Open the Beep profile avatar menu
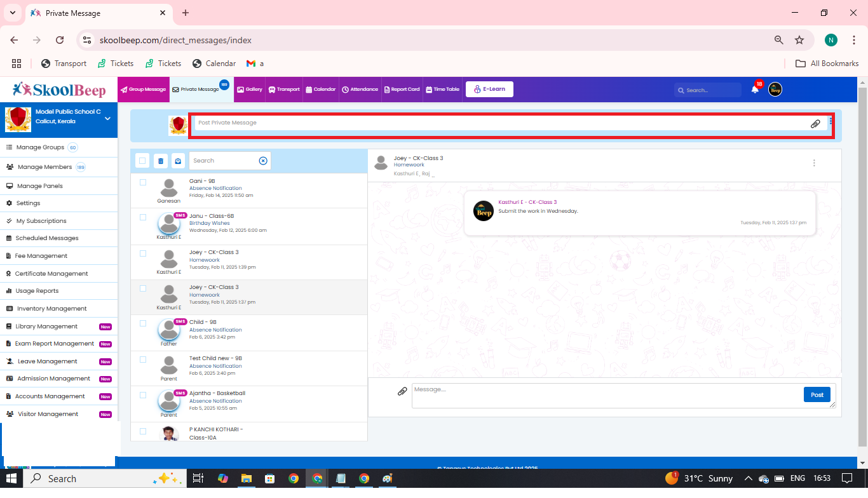Viewport: 868px width, 498px height. click(775, 90)
